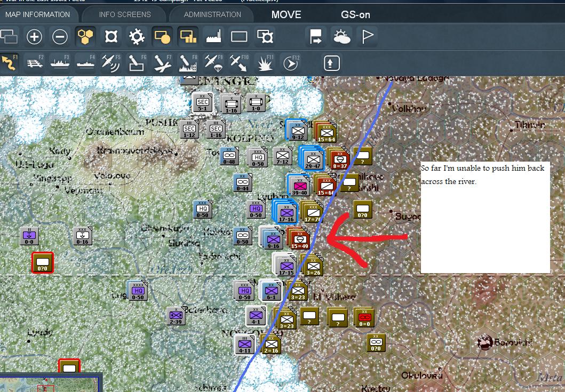Viewport: 565px width, 392px height.
Task: Select the pink 39-40 unit counter
Action: coord(299,186)
